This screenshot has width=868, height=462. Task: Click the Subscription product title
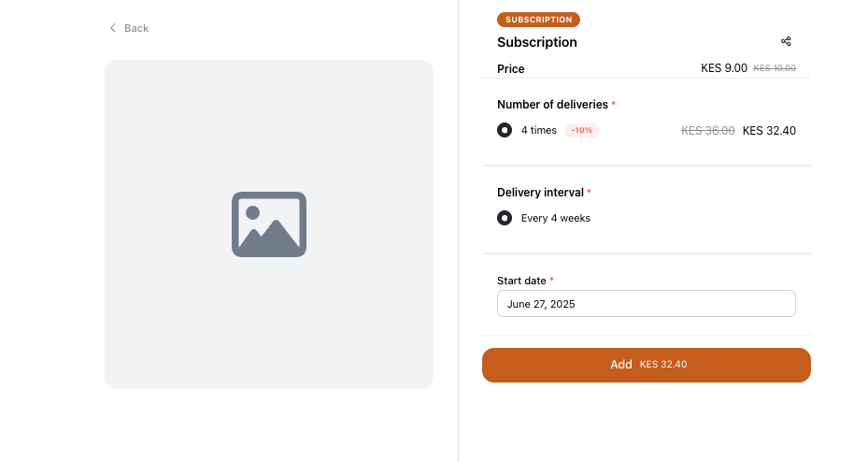point(537,42)
